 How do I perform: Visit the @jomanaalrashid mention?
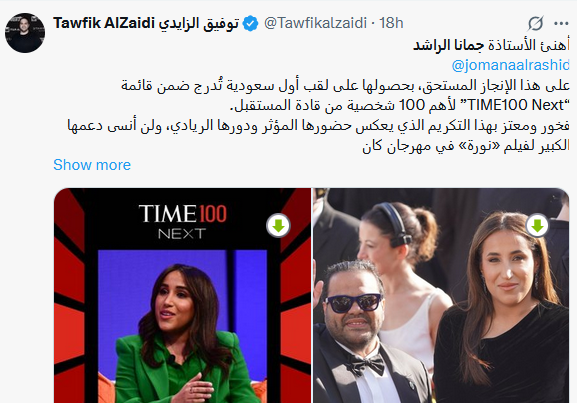click(x=510, y=65)
